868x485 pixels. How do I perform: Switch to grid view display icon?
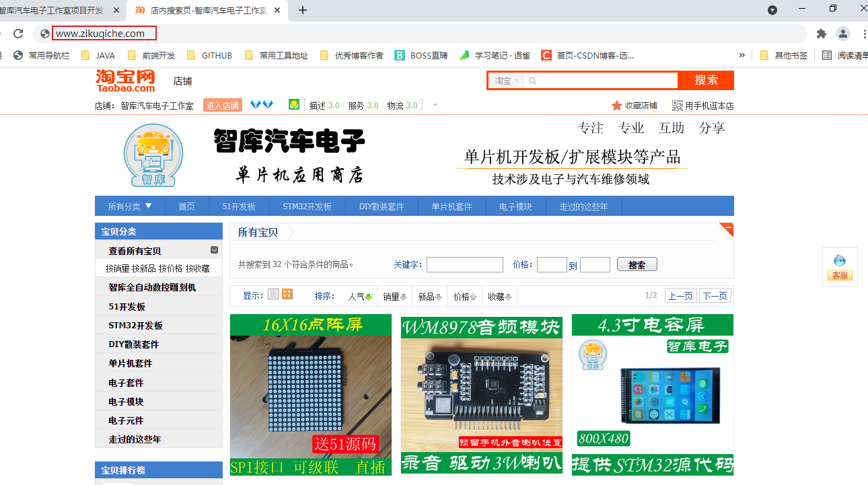pyautogui.click(x=287, y=294)
